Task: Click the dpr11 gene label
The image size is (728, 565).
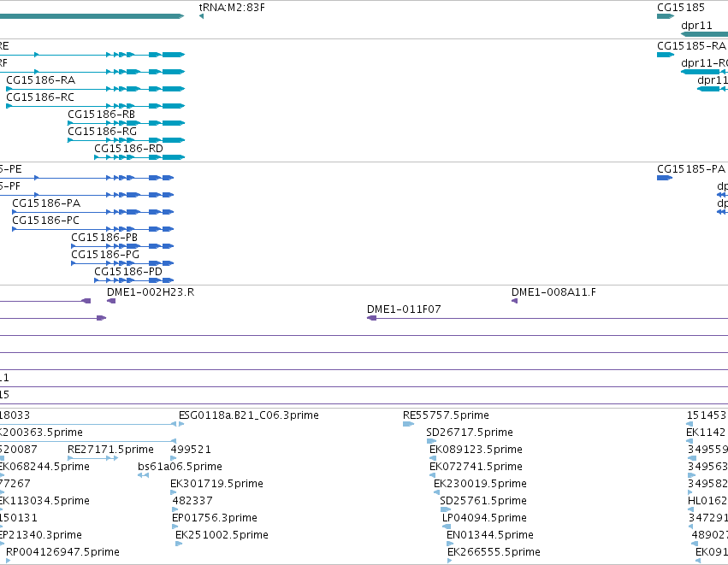Action: click(696, 26)
